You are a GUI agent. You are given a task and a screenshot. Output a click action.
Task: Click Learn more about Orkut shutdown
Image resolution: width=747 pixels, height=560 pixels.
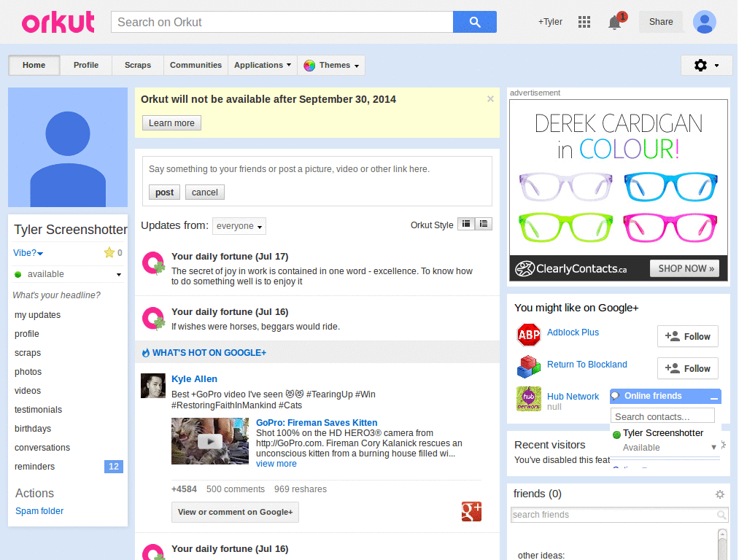click(x=171, y=122)
